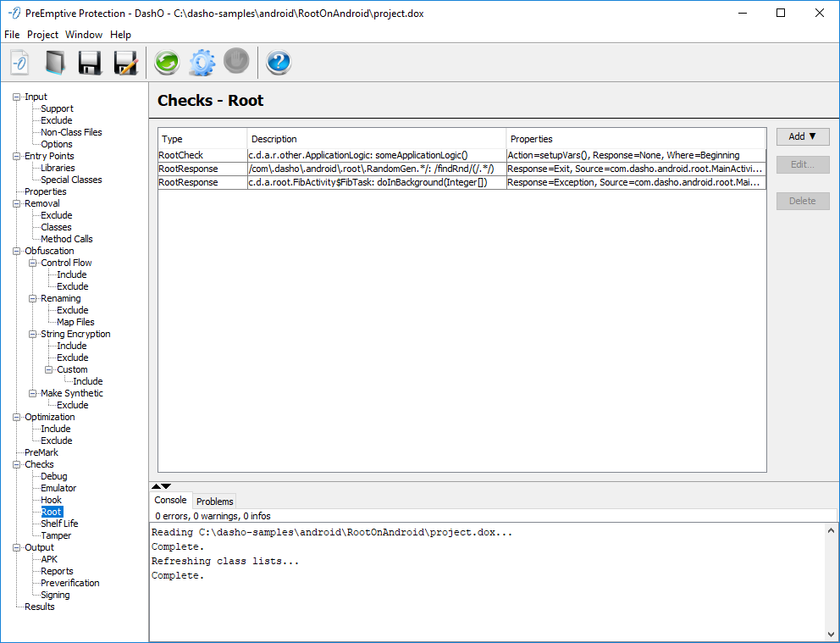Select the Tamper item in the tree

click(56, 535)
